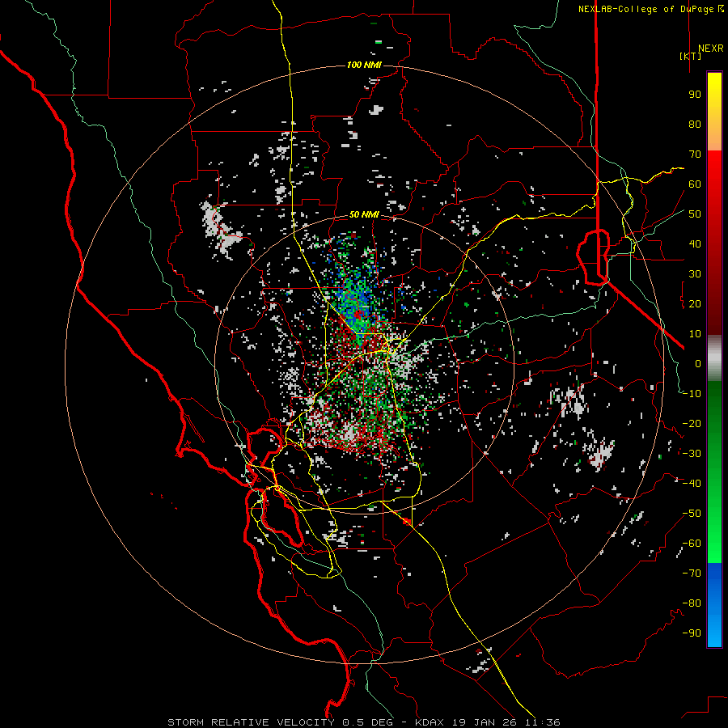Screen dimensions: 728x728
Task: Click the 90 value on the velocity scale
Action: pyautogui.click(x=695, y=95)
